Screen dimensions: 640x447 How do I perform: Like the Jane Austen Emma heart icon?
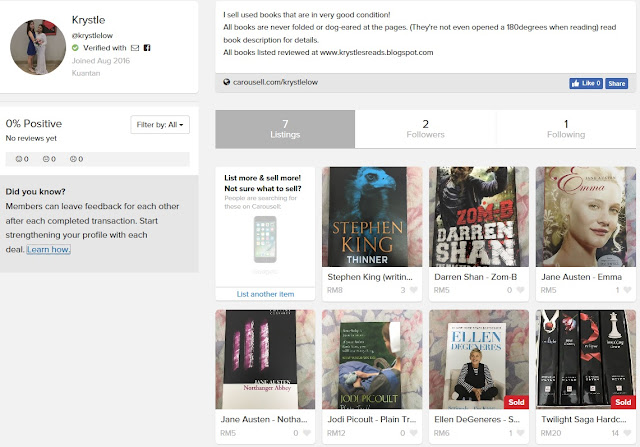point(627,290)
